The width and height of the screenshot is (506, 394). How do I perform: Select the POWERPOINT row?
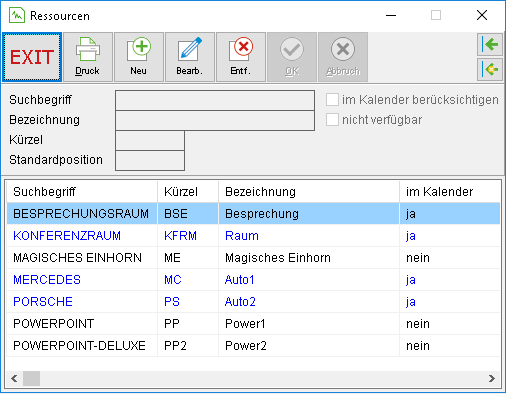point(253,324)
